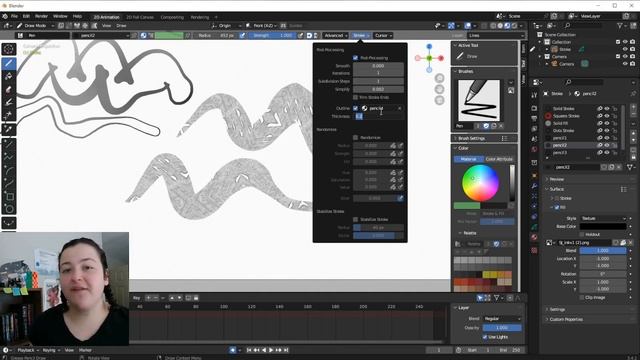Toggle the Outline checkbox
The height and width of the screenshot is (360, 640).
pyautogui.click(x=355, y=108)
